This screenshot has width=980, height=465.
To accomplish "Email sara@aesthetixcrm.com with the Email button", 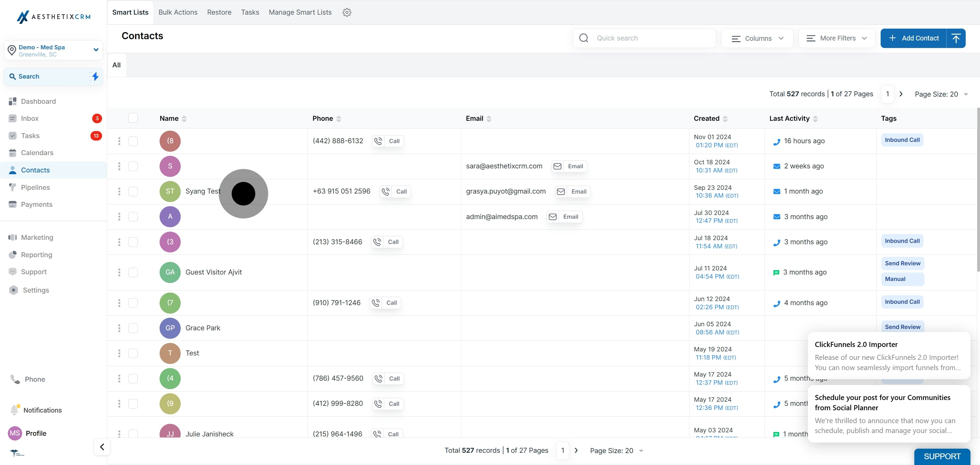I will [569, 166].
